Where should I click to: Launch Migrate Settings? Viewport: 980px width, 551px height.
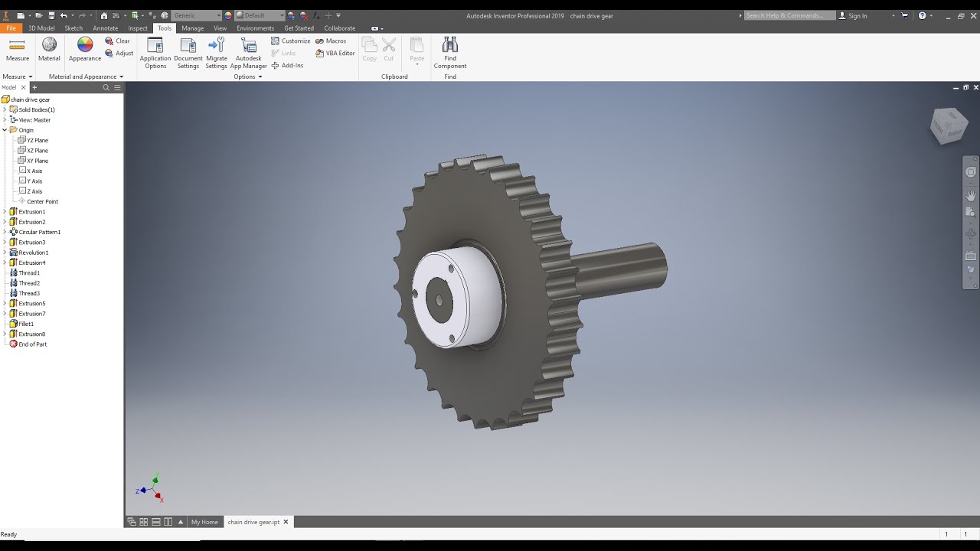click(217, 53)
